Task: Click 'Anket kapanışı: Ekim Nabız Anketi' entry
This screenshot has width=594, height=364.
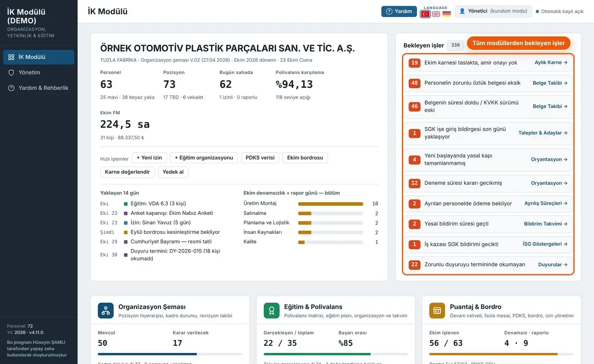Action: pyautogui.click(x=172, y=213)
